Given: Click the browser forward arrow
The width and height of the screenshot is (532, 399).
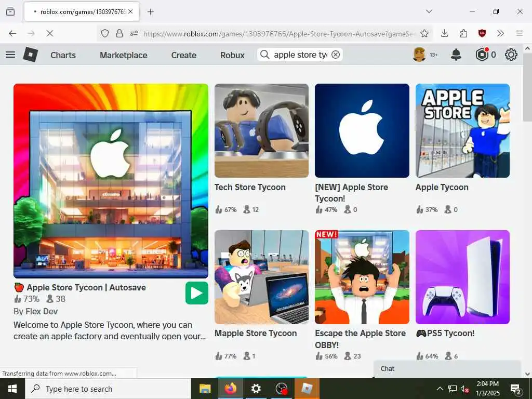Looking at the screenshot, I should pos(31,33).
